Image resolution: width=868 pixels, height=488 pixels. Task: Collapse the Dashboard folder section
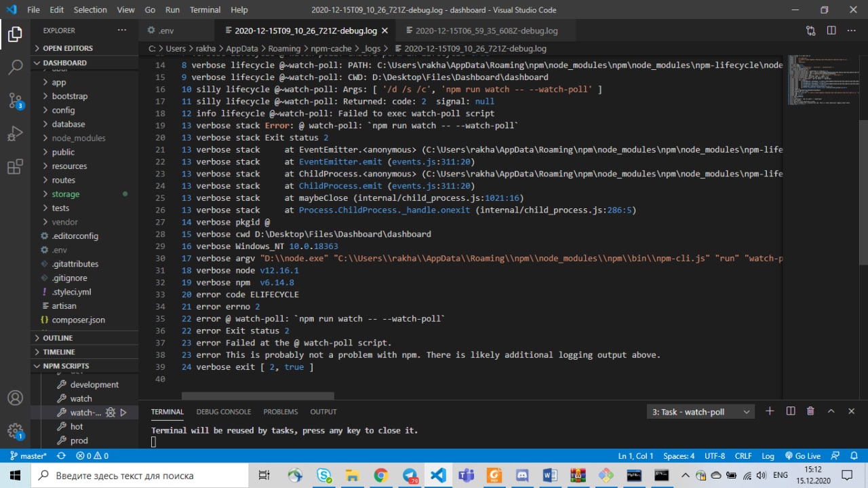[x=85, y=62]
